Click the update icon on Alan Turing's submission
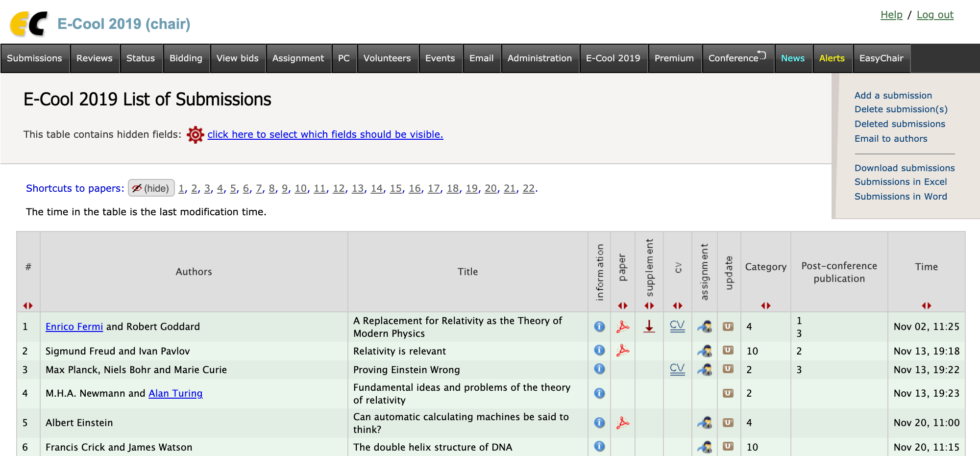Screen dimensions: 980x456 [729, 393]
